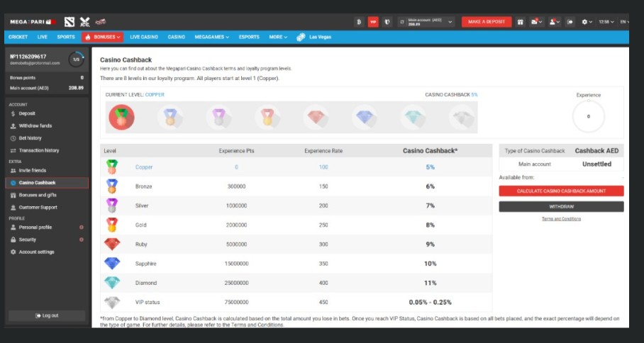Select the active Copper medal badge
This screenshot has width=644, height=343.
pyautogui.click(x=121, y=117)
